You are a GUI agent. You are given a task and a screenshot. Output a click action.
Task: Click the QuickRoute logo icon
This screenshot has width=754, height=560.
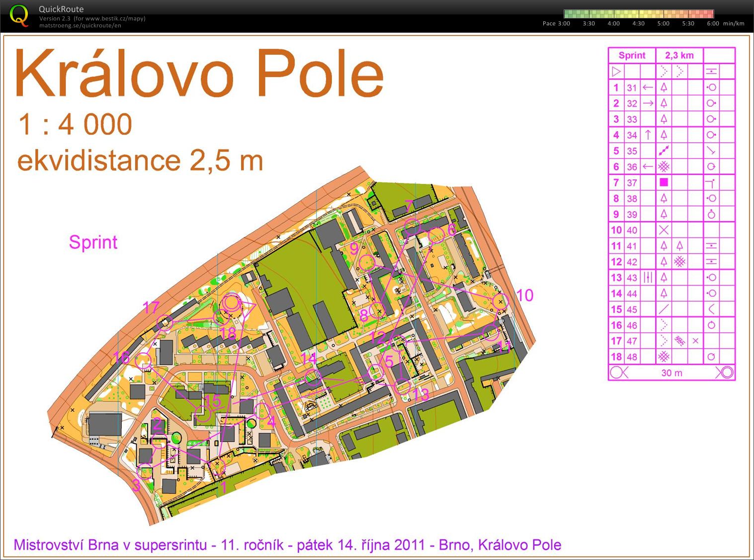19,15
